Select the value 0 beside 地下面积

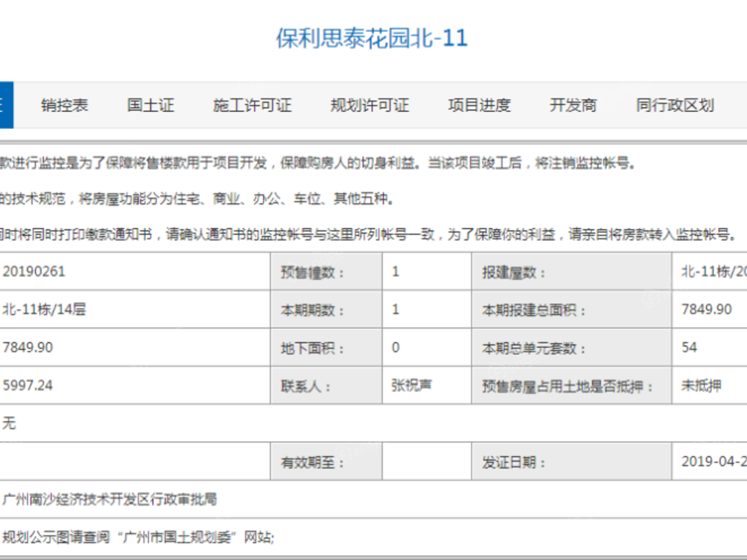point(396,347)
